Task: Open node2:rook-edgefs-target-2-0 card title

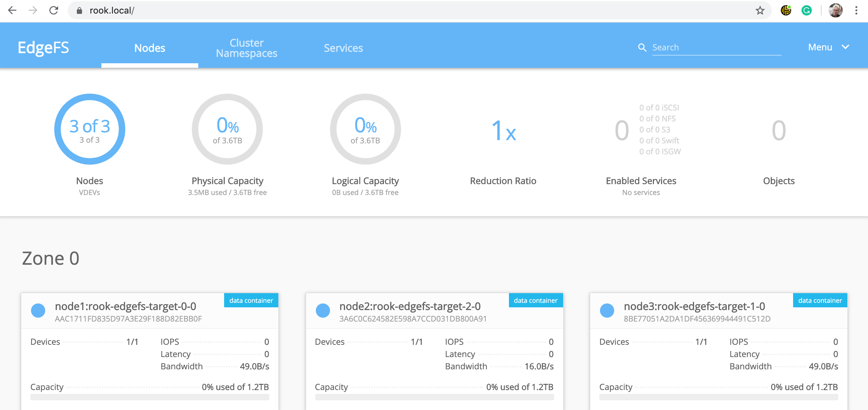Action: (409, 306)
